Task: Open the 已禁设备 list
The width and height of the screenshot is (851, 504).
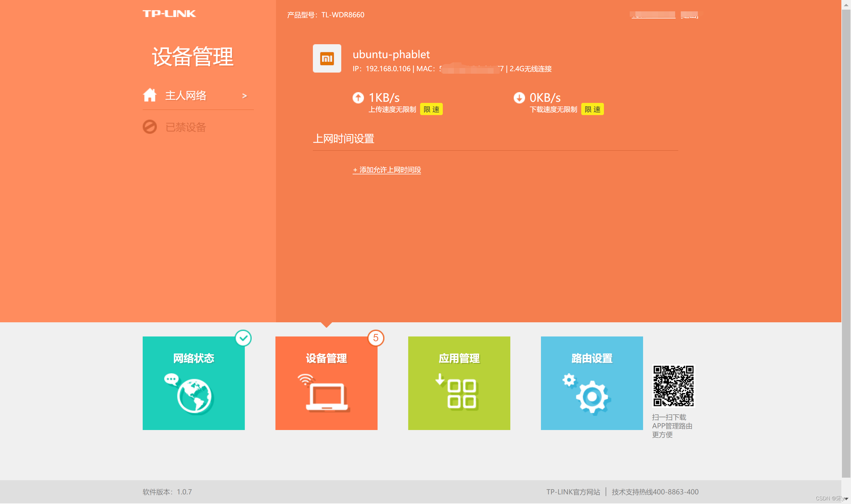Action: pos(186,127)
